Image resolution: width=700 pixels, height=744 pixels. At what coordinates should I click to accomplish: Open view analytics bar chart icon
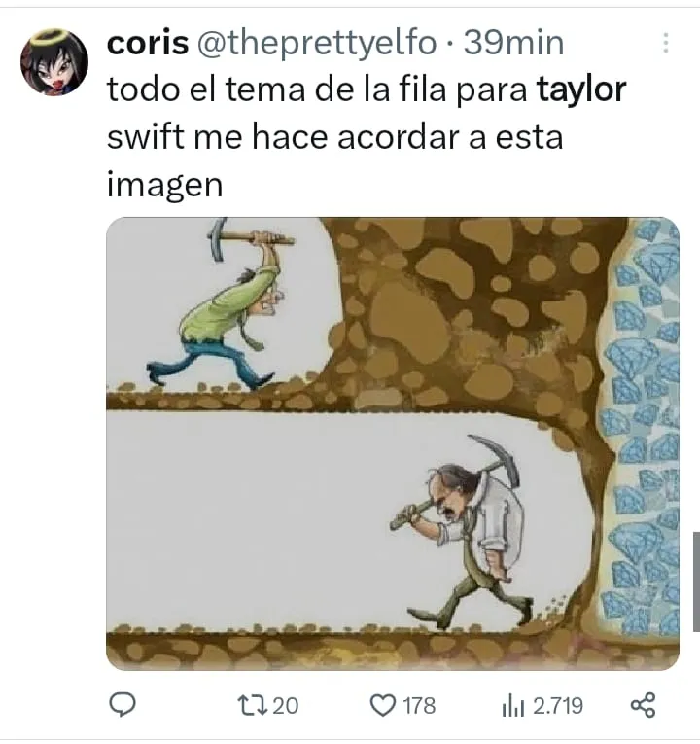(x=512, y=706)
